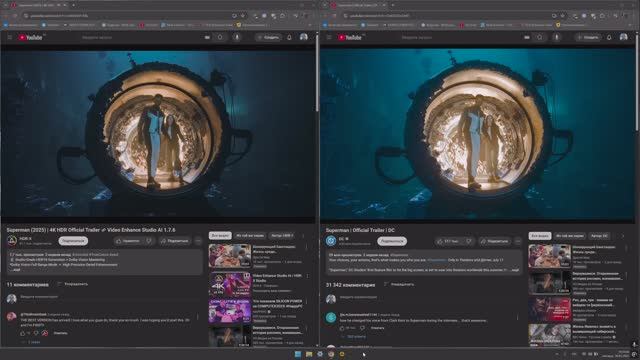Image resolution: width=640 pixels, height=360 pixels.
Task: Open DC channel avatar
Action: pos(331,241)
